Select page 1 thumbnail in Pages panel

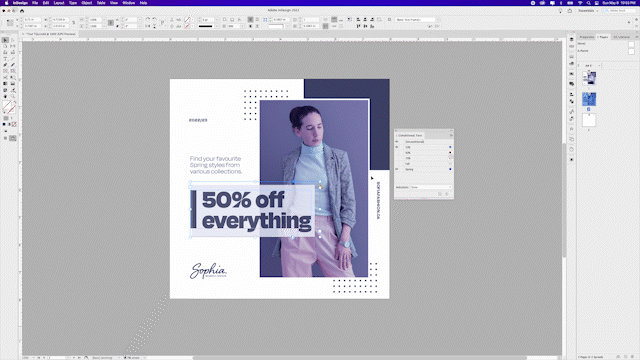point(589,78)
